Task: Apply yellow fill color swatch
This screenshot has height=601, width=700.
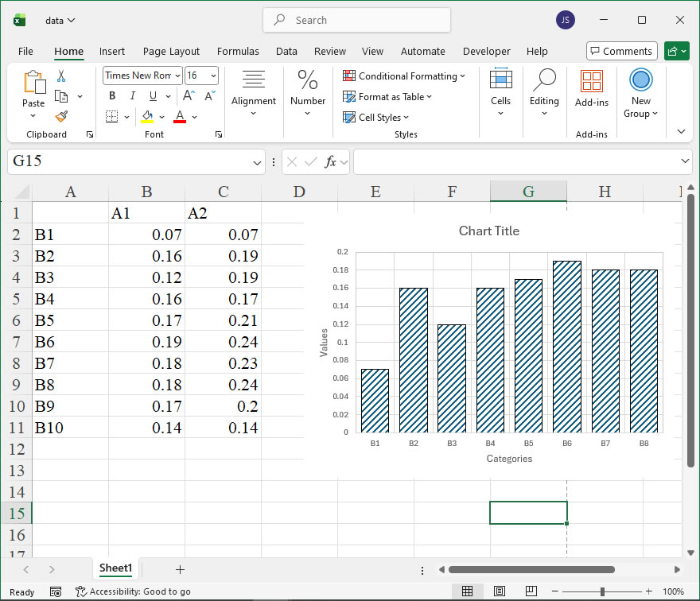Action: click(x=147, y=117)
